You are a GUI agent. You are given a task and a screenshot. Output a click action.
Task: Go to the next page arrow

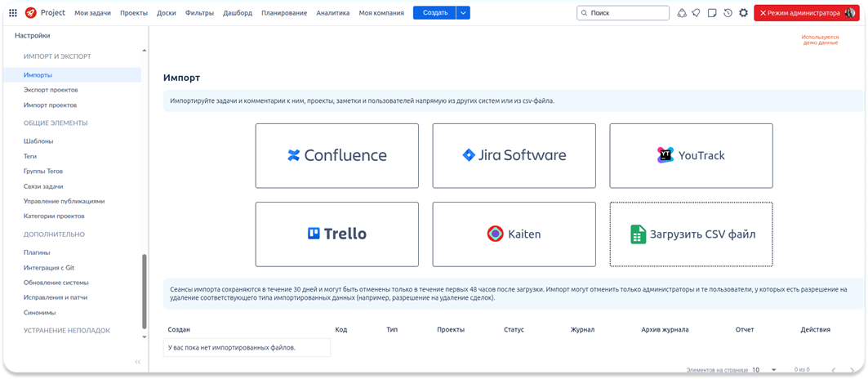click(852, 369)
